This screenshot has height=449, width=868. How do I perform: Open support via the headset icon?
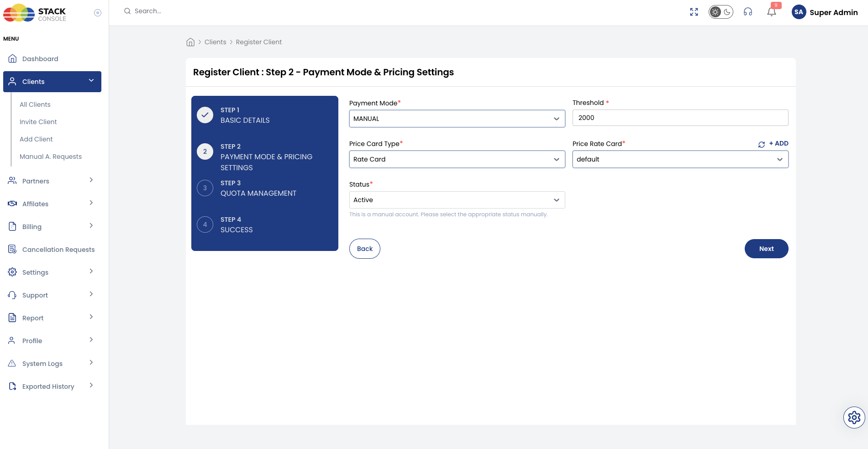(748, 12)
